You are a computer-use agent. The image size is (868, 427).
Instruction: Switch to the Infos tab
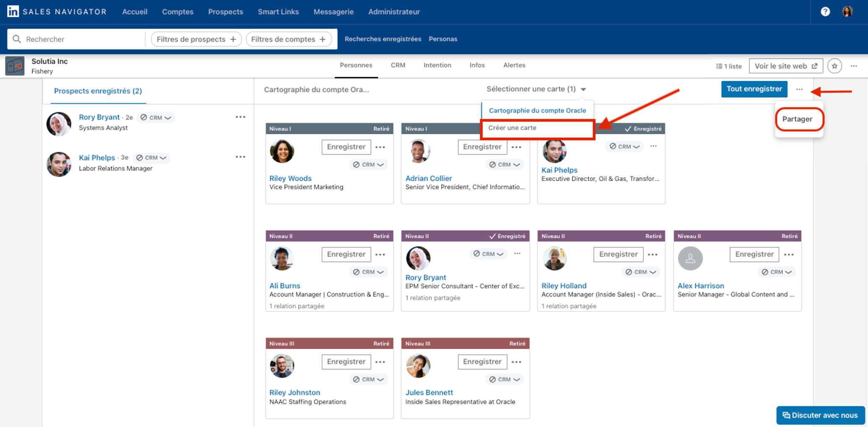pyautogui.click(x=477, y=65)
